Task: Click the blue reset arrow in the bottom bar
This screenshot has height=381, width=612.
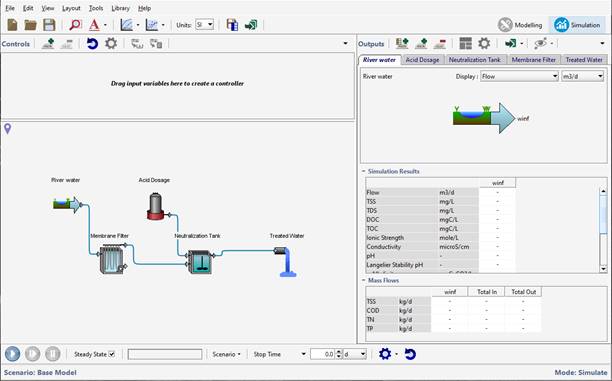Action: click(x=410, y=354)
